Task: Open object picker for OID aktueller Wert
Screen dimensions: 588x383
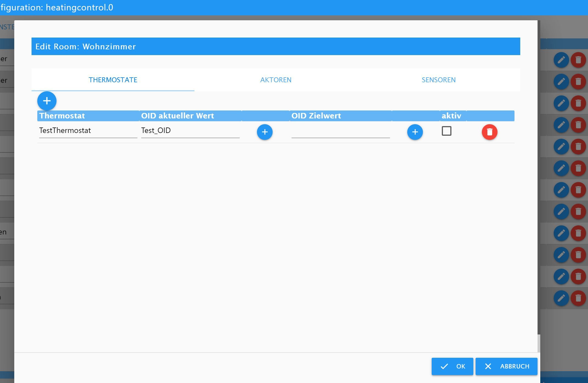Action: tap(265, 132)
